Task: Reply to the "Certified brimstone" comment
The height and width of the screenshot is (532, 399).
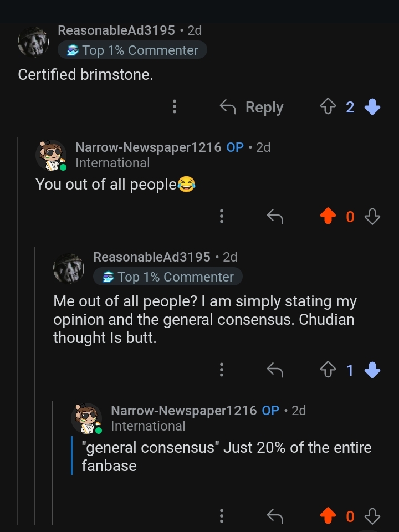Action: [x=252, y=107]
